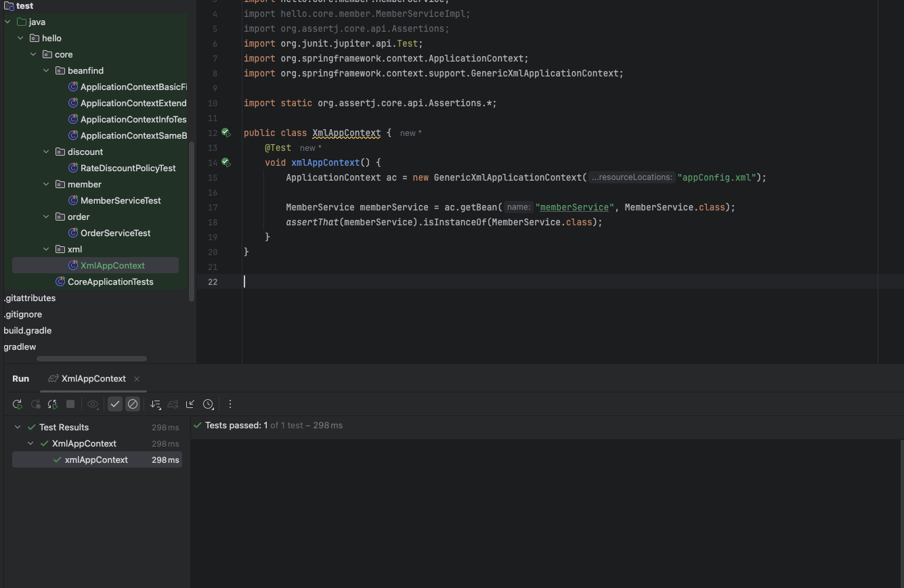
Task: Select the xmlAppContext test method result
Action: (97, 460)
